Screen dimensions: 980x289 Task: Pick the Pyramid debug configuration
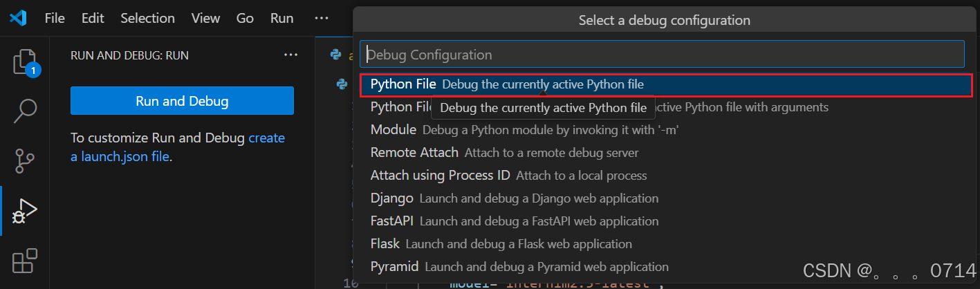point(666,267)
